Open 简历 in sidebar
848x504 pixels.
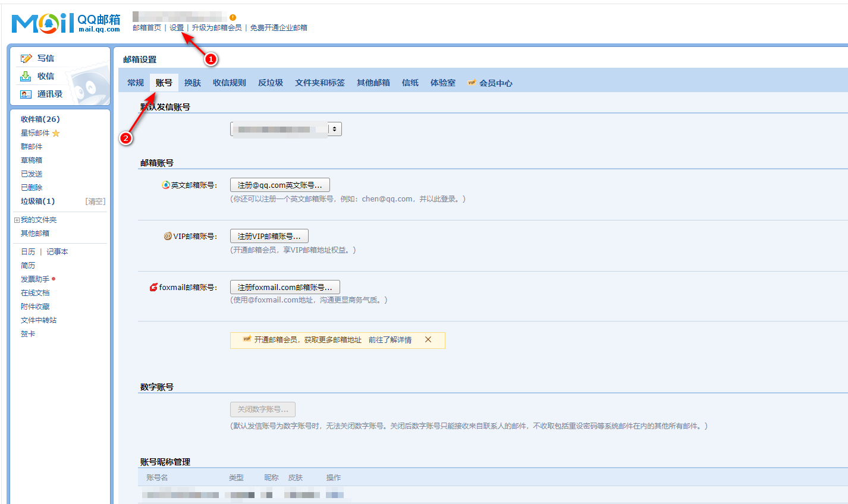tap(28, 266)
